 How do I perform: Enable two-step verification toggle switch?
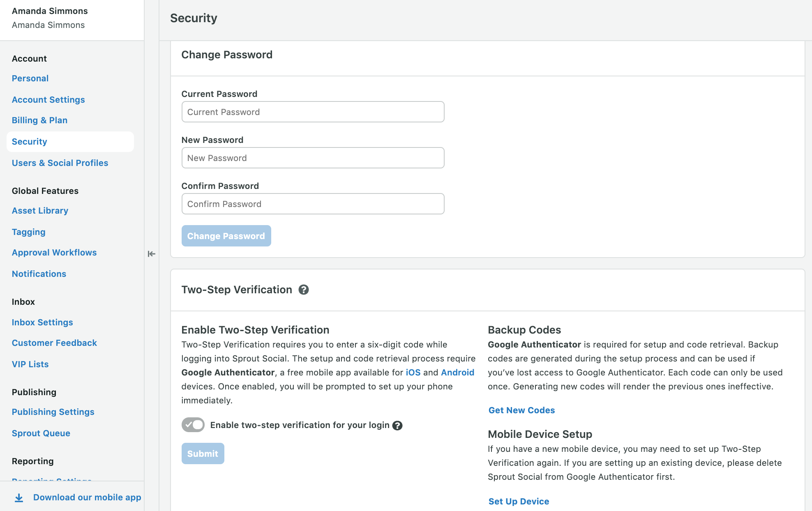click(x=193, y=424)
